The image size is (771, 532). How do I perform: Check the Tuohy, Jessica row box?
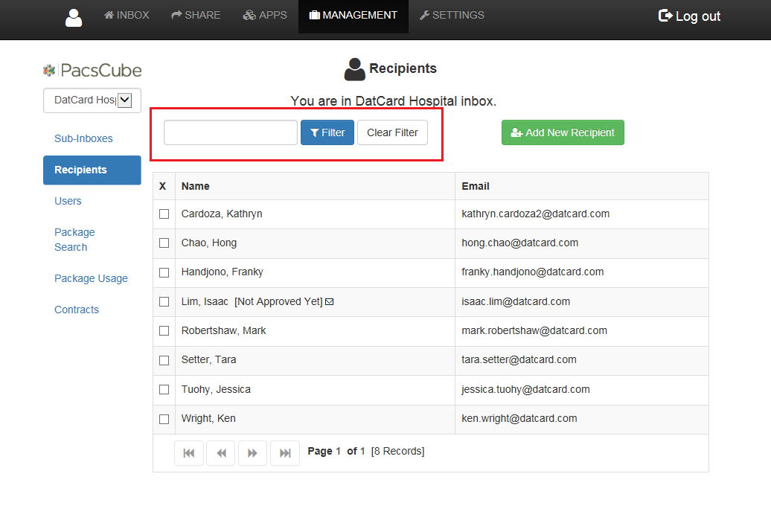[164, 389]
